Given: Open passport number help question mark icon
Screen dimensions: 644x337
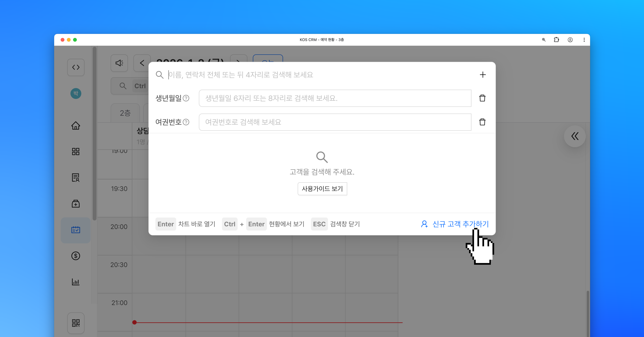Looking at the screenshot, I should [x=186, y=122].
